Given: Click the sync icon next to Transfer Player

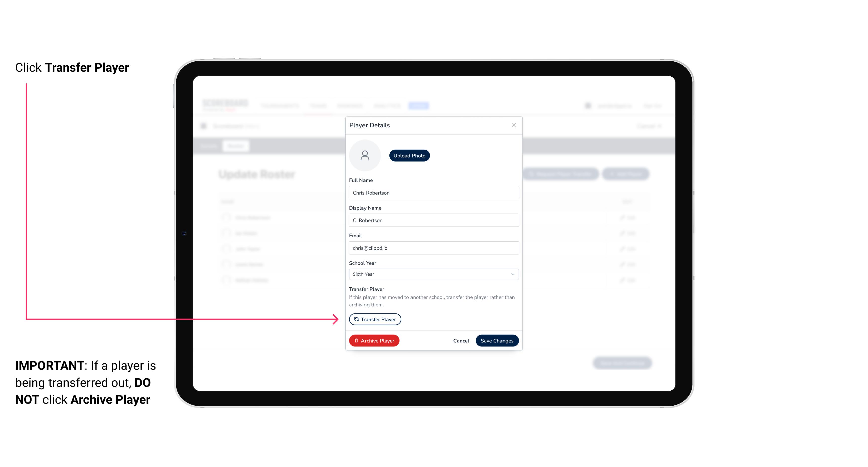Looking at the screenshot, I should click(x=355, y=319).
